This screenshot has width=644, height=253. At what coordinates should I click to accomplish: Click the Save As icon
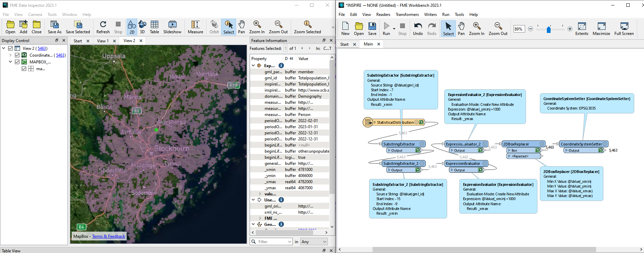click(x=54, y=27)
